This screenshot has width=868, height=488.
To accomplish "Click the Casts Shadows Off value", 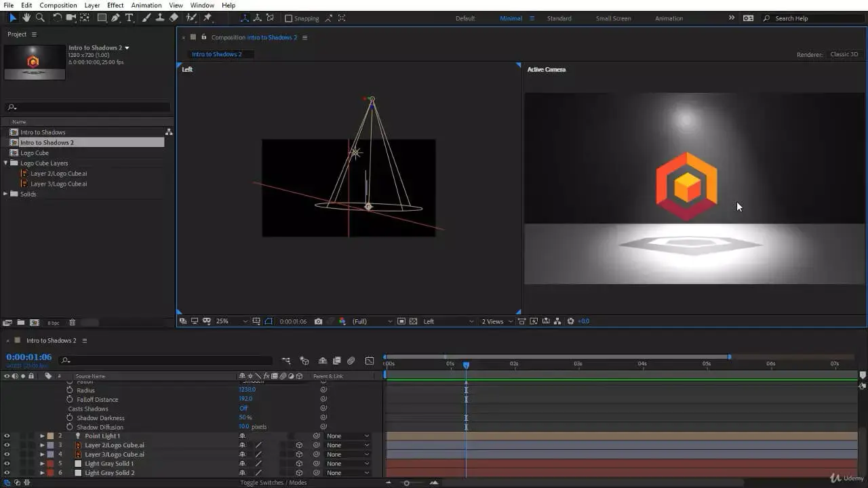I will coord(243,409).
